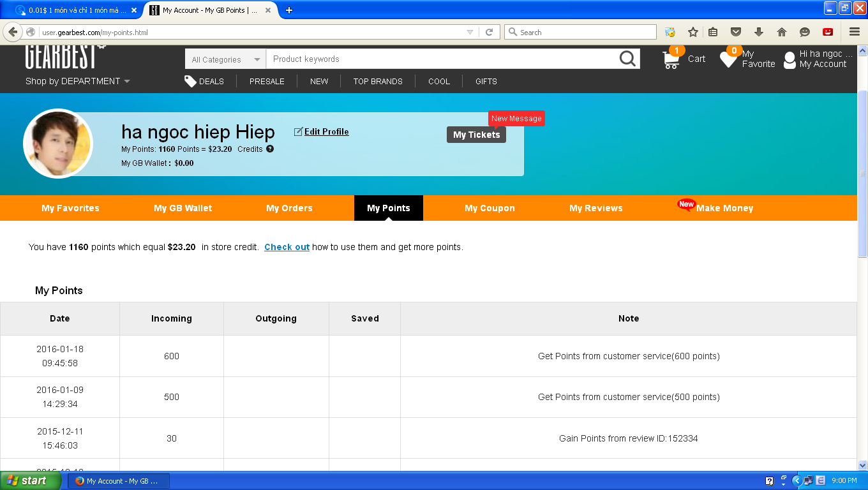Open the Pocket icon in toolbar
The image size is (868, 490).
click(736, 32)
